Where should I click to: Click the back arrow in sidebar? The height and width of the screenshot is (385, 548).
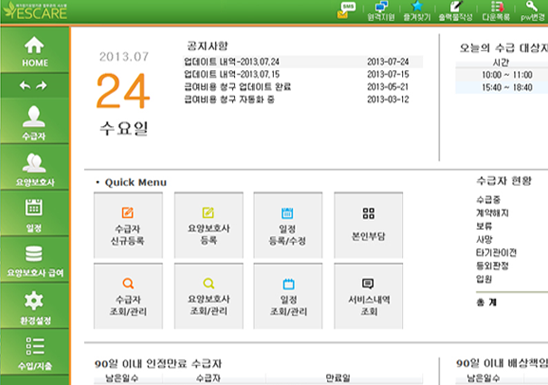coord(25,85)
